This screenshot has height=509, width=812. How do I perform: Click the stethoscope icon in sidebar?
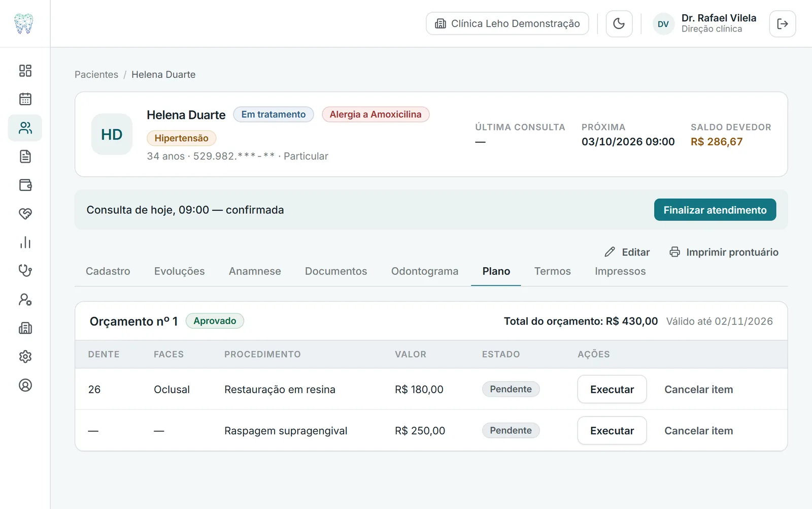click(x=25, y=271)
